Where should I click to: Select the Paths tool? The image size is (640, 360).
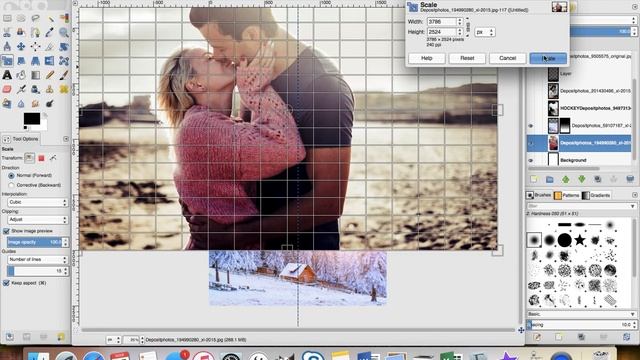click(36, 33)
